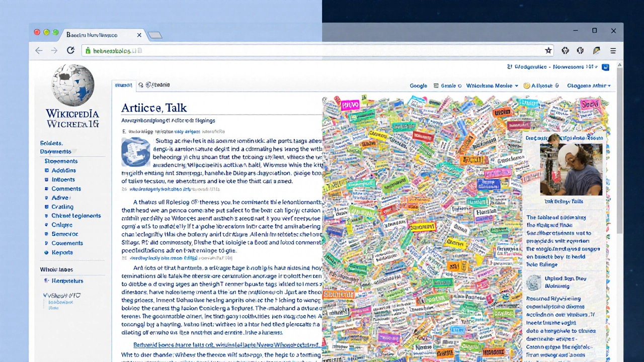
Task: Select the Comments bullet in the sidebar
Action: (47, 189)
